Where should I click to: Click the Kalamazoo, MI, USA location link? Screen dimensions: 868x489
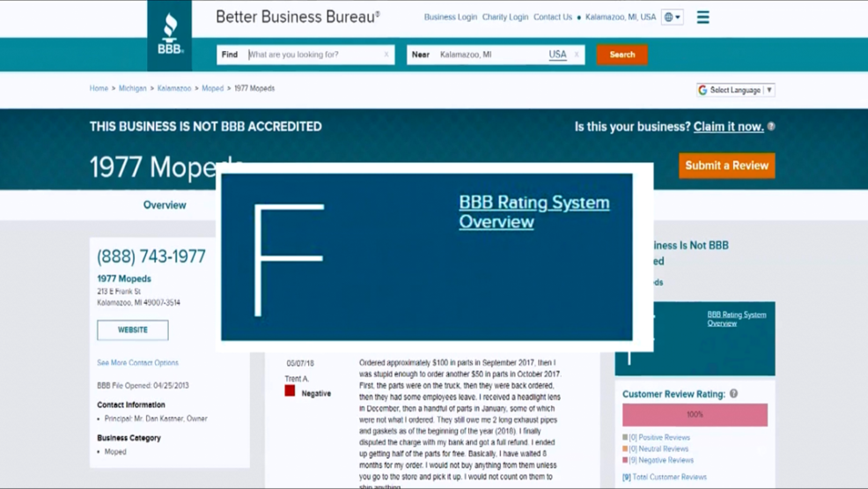pyautogui.click(x=621, y=17)
